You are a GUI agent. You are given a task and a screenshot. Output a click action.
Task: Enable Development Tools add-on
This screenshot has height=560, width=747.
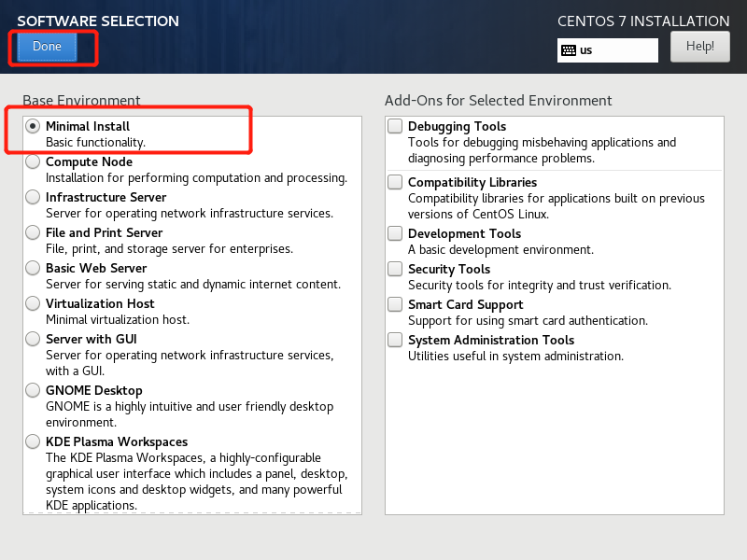click(396, 233)
